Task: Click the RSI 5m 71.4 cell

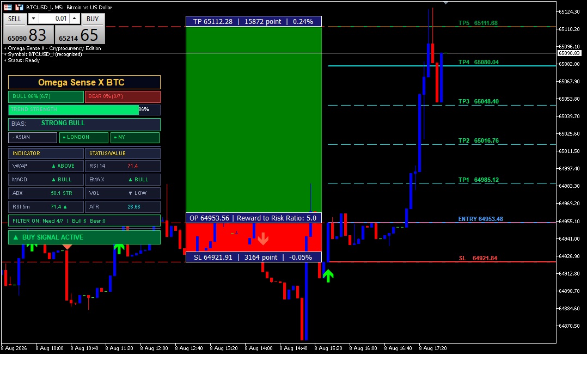Action: pyautogui.click(x=46, y=207)
